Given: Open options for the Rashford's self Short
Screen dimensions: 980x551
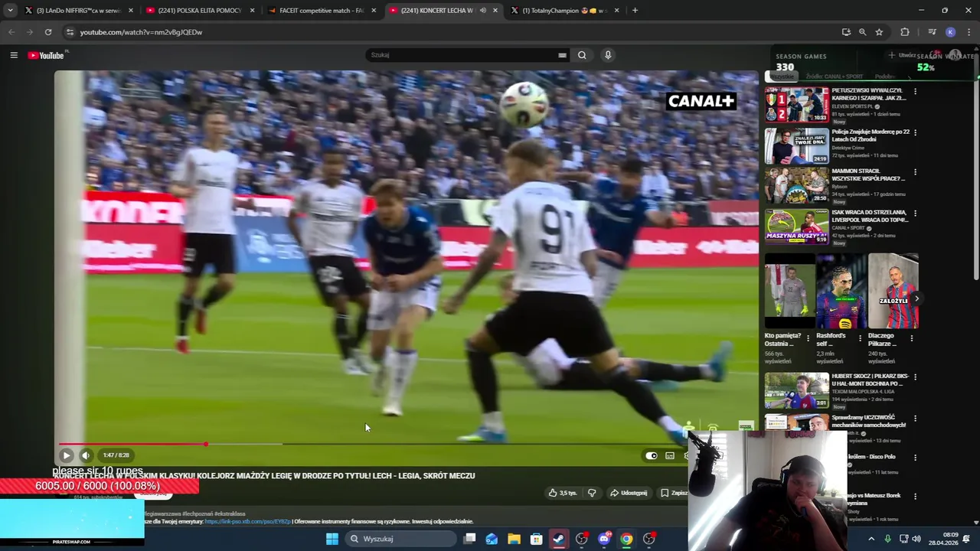Looking at the screenshot, I should pos(860,337).
